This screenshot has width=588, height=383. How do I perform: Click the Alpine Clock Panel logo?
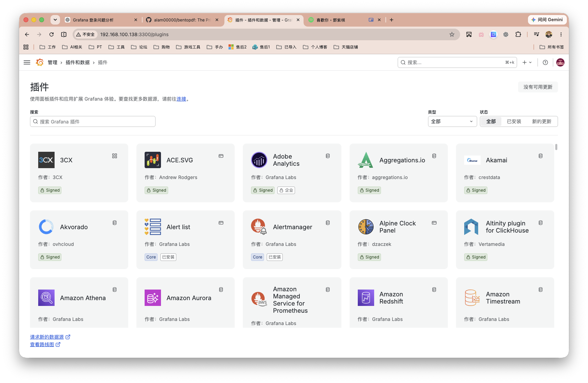point(366,227)
